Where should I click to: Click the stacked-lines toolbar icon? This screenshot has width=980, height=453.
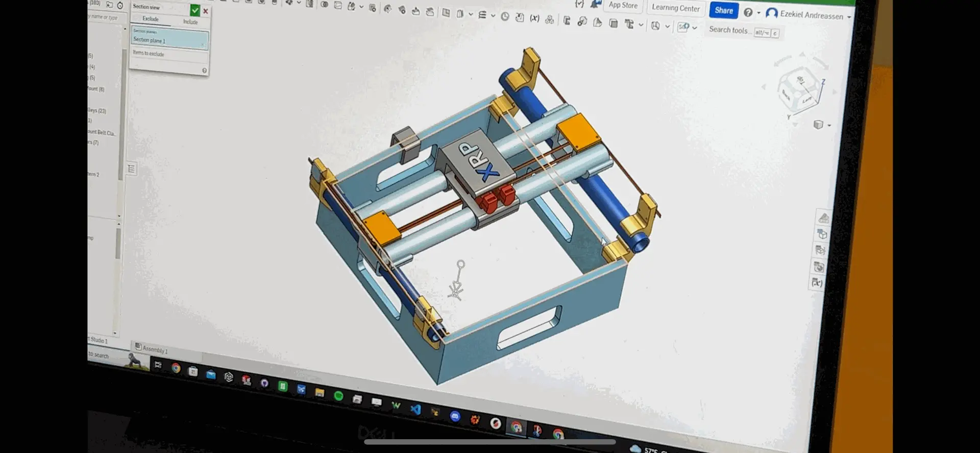click(x=482, y=15)
